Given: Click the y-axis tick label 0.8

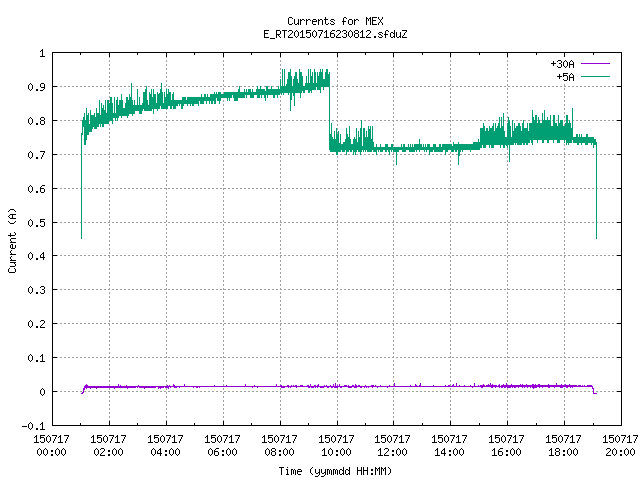Looking at the screenshot, I should click(x=36, y=121).
